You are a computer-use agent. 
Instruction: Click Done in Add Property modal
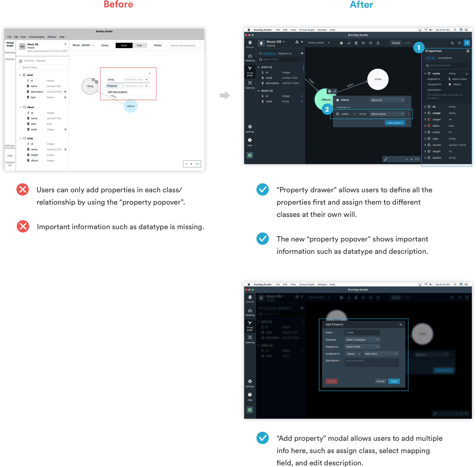click(394, 381)
